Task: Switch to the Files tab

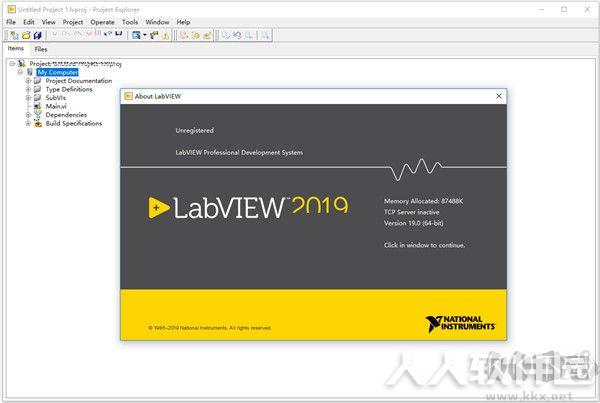Action: point(41,49)
